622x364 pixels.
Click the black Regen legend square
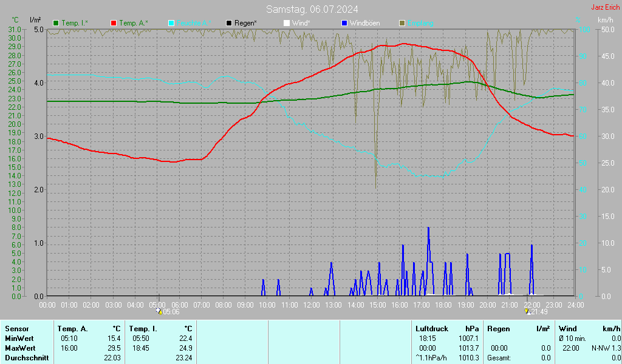229,23
